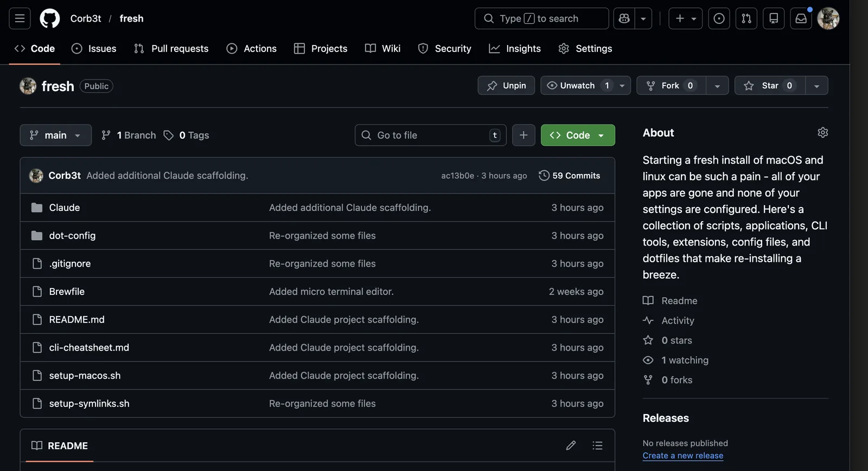Star the fresh repository
868x471 pixels.
click(x=770, y=86)
